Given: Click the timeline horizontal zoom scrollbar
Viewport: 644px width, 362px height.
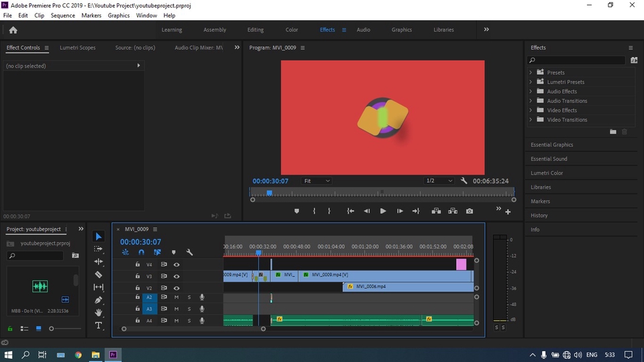Looking at the screenshot, I should 193,328.
